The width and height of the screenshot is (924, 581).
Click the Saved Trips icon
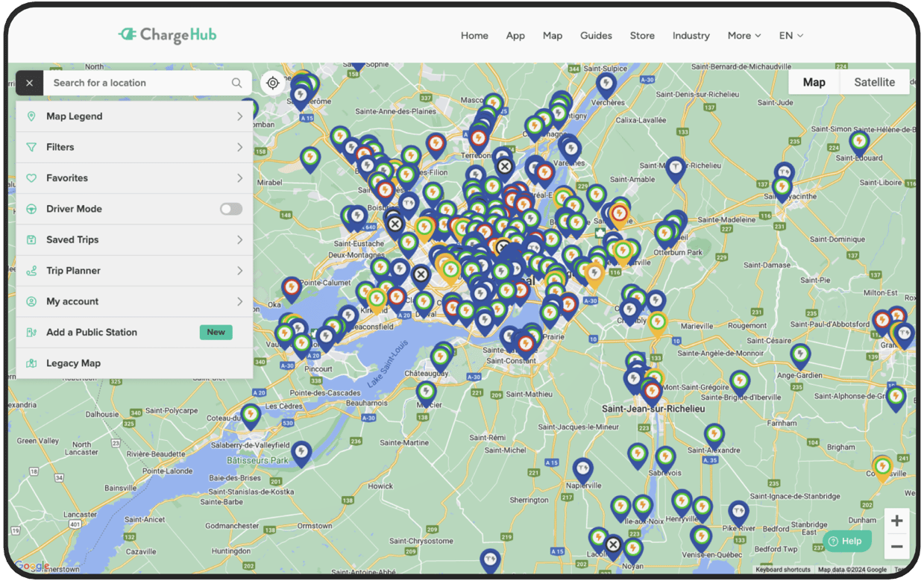(31, 239)
